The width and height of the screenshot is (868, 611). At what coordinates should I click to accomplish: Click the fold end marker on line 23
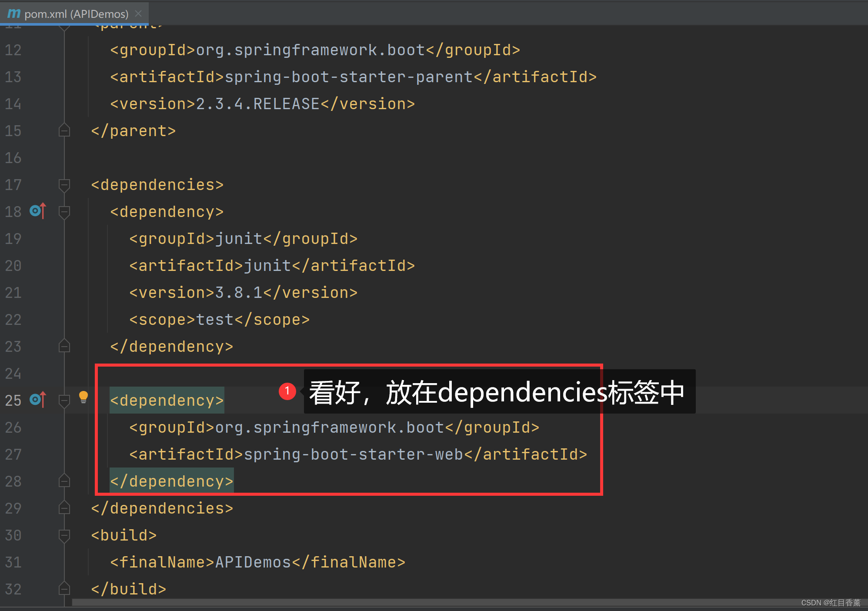coord(64,346)
